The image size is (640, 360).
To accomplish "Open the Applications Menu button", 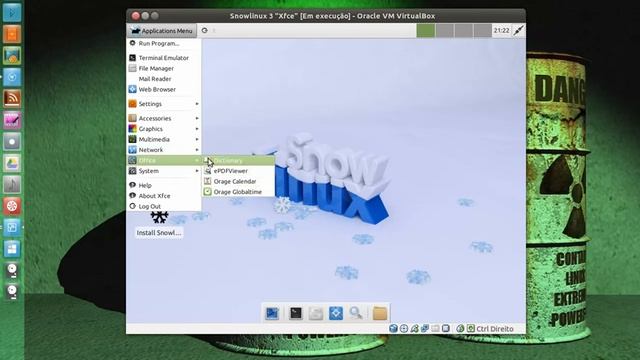I will [x=162, y=31].
